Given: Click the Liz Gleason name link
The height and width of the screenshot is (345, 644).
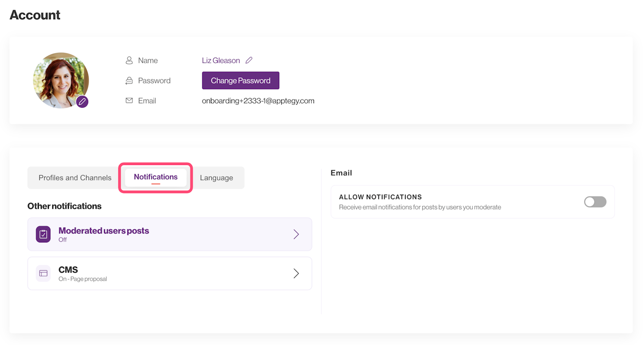Looking at the screenshot, I should [221, 60].
